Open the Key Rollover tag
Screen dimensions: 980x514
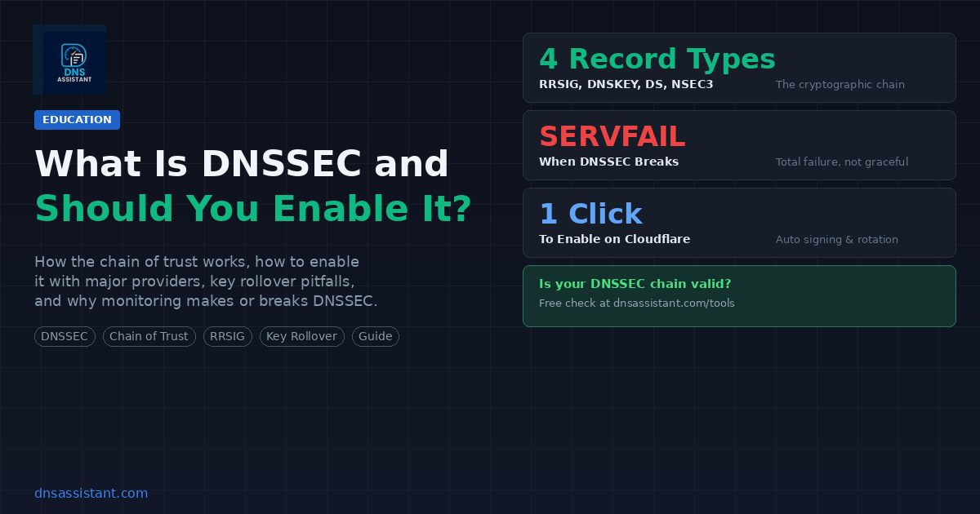click(302, 336)
